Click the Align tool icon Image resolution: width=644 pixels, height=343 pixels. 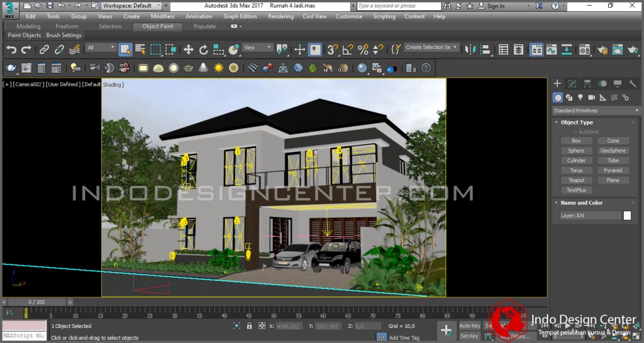[x=485, y=50]
